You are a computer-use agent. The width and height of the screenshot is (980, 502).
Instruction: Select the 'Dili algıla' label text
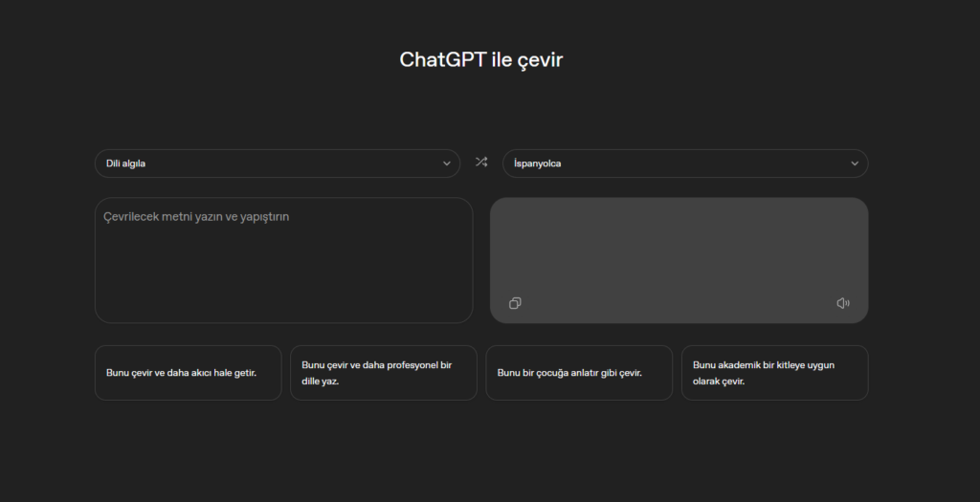coord(125,164)
